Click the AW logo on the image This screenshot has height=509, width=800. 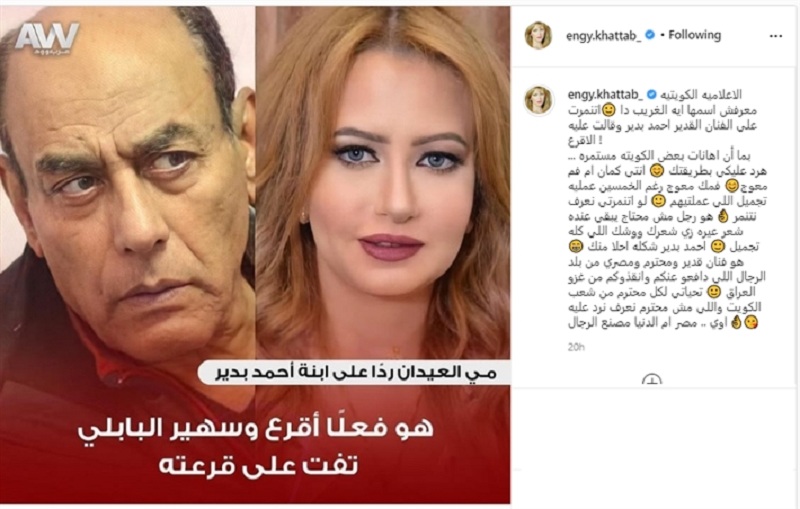click(47, 38)
